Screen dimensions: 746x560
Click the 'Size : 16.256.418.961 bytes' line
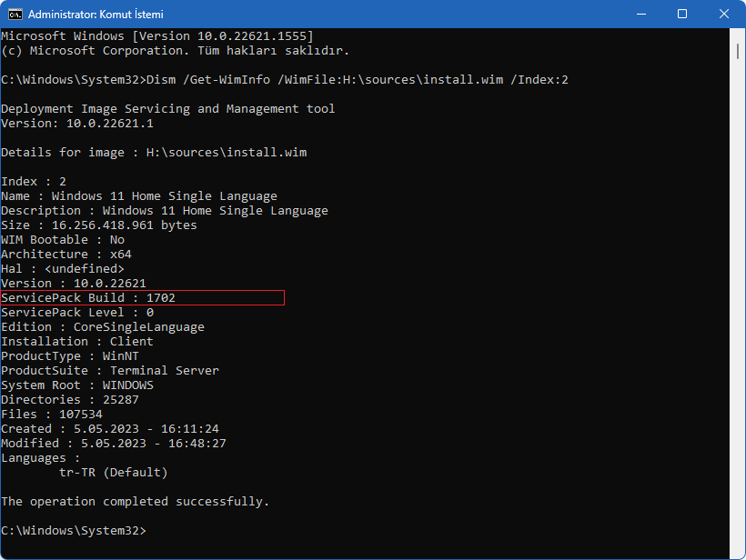(99, 225)
